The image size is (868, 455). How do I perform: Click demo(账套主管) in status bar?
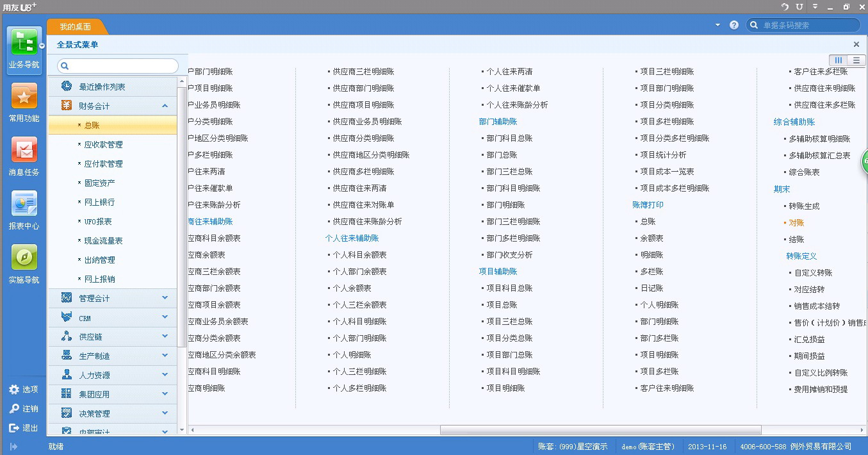(x=648, y=447)
